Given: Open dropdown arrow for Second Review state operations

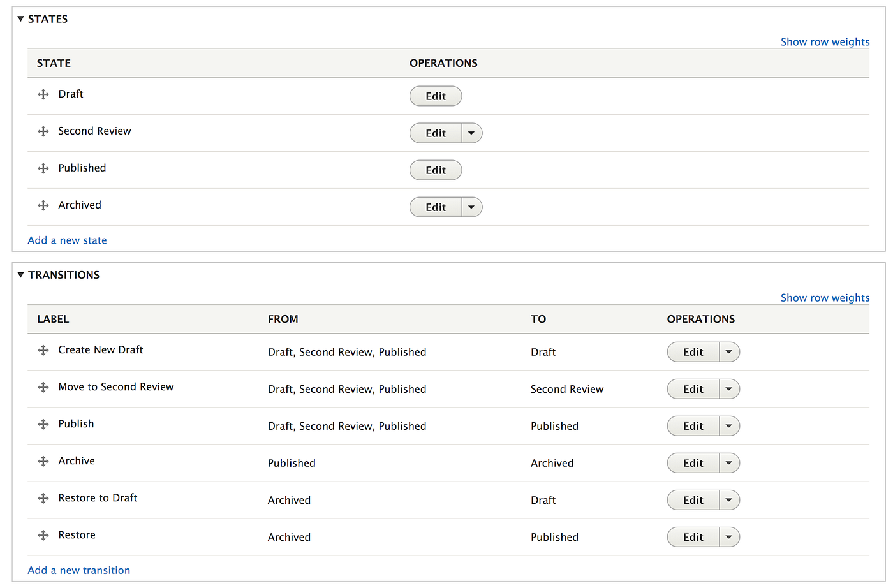Looking at the screenshot, I should tap(471, 133).
